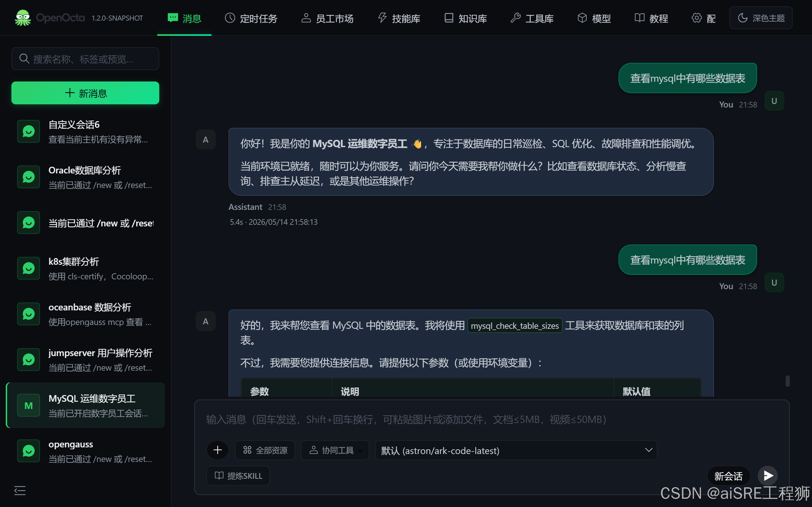Select the MySQL 运维数字员工 conversation
This screenshot has width=812, height=507.
tap(85, 405)
